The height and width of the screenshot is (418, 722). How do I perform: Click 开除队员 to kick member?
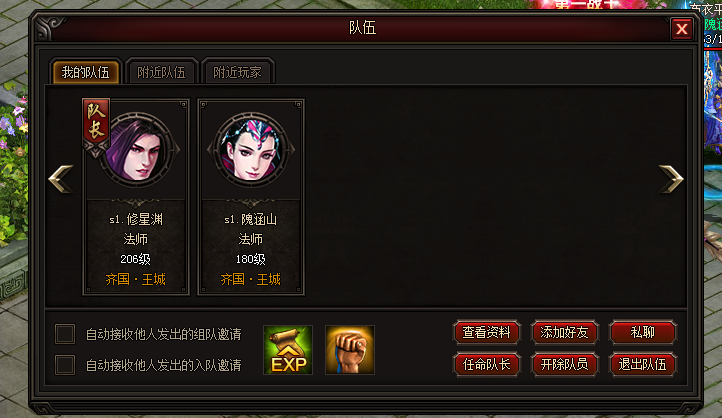(565, 365)
